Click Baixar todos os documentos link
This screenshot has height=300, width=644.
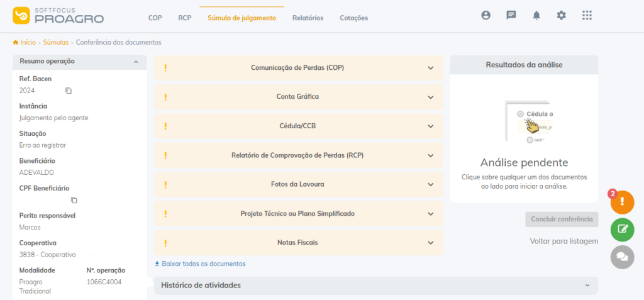tap(200, 264)
